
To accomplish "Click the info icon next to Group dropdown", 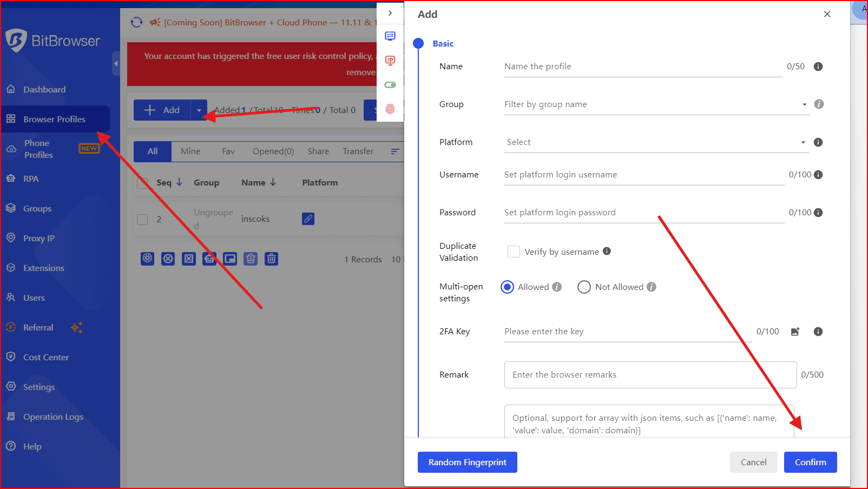I will coord(819,104).
